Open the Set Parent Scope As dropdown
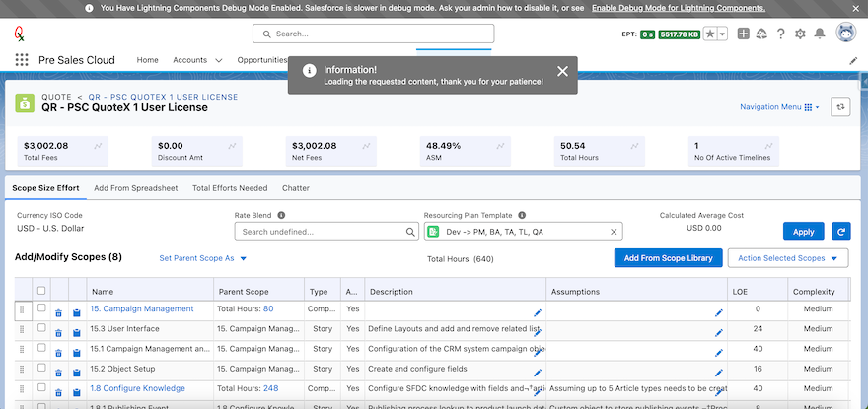 pyautogui.click(x=202, y=258)
